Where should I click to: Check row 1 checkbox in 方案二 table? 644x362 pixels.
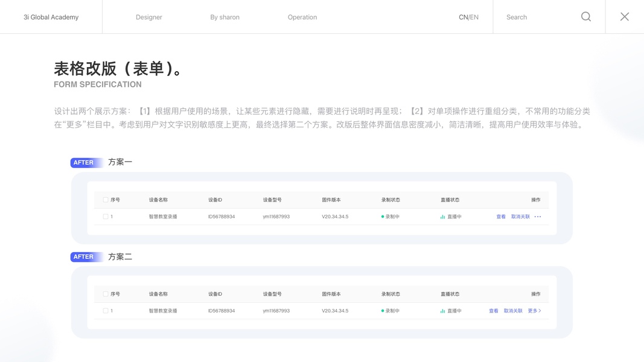(106, 311)
